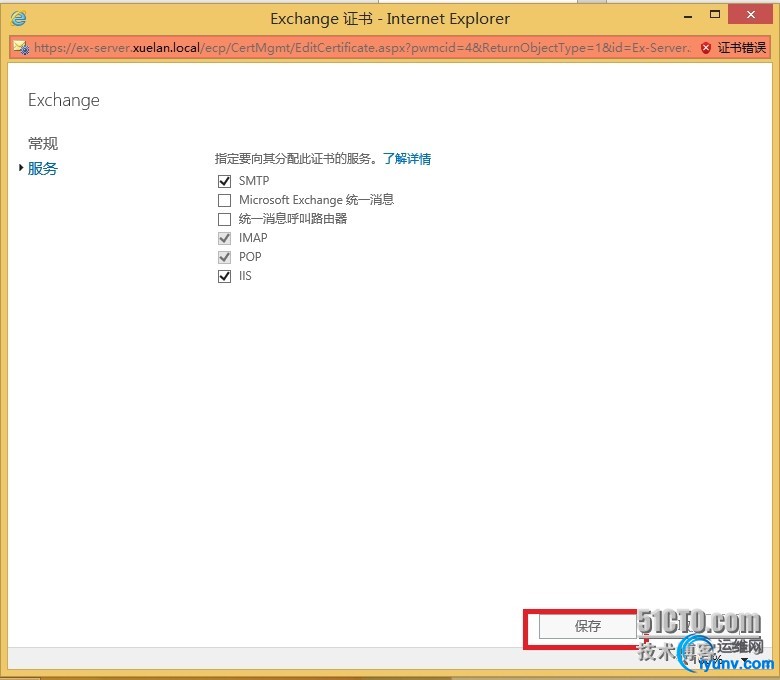Close the Exchange 证书 window
Viewport: 780px width, 680px height.
(751, 15)
